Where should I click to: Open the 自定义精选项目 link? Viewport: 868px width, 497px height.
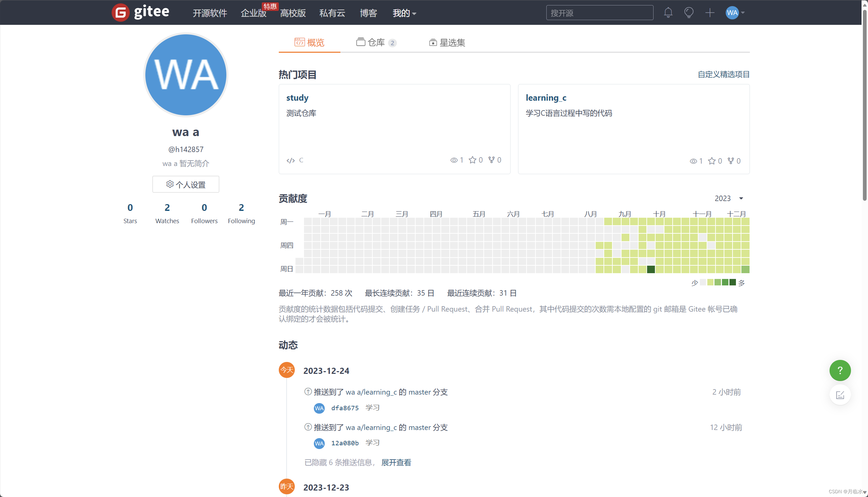click(x=723, y=74)
